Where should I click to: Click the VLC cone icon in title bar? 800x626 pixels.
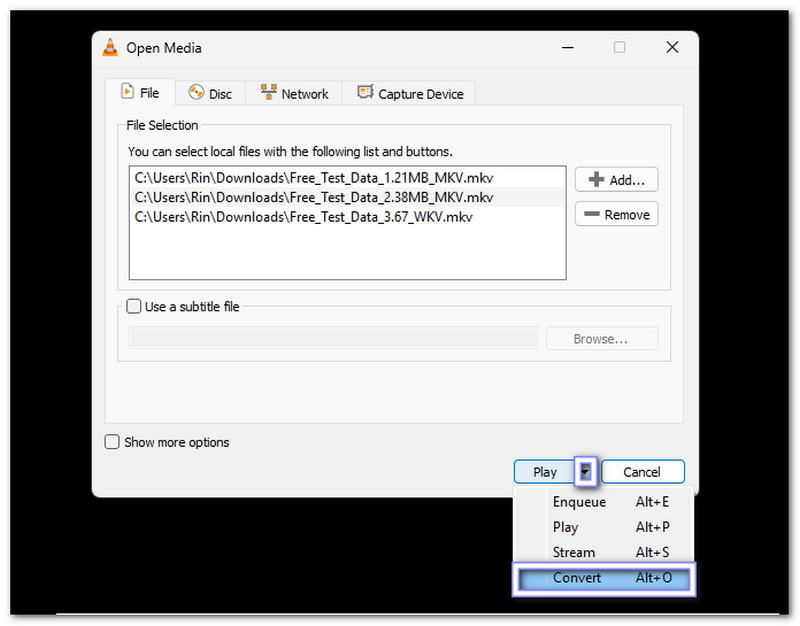(x=110, y=47)
